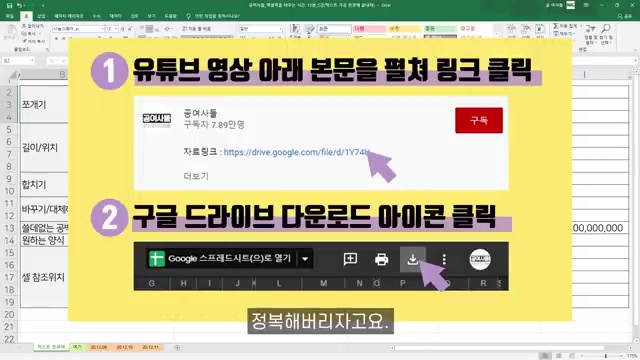Screen dimensions: 640x360
Task: Click the horizontal scrollbar track
Action: [510, 348]
